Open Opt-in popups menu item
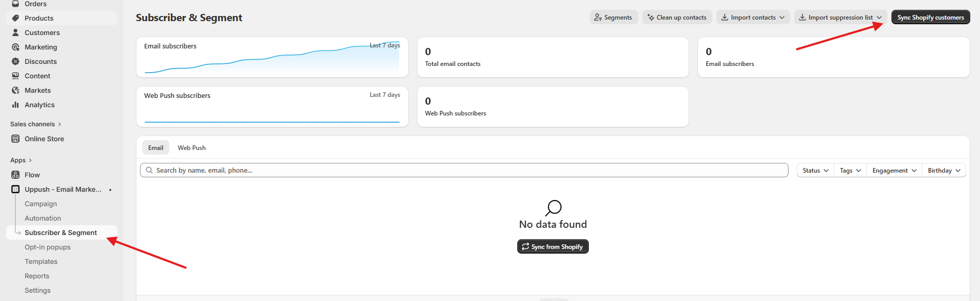The width and height of the screenshot is (980, 301). [47, 247]
